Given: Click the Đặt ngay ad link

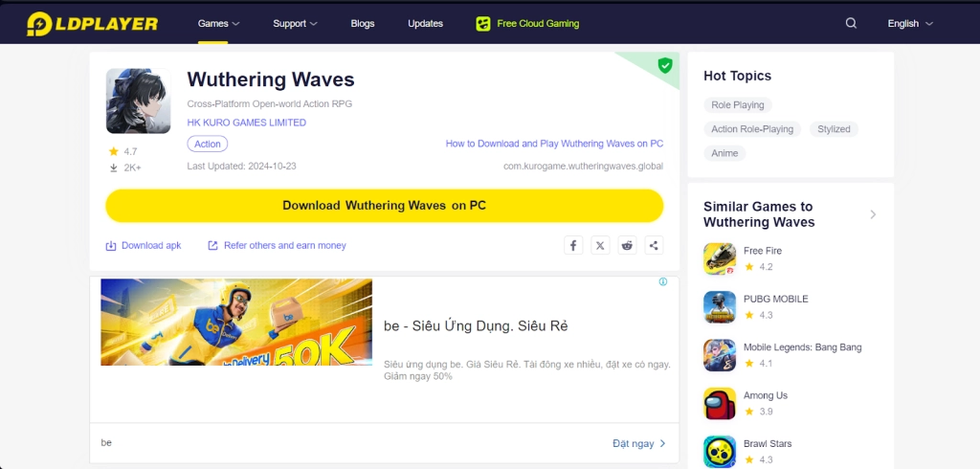Looking at the screenshot, I should tap(639, 443).
